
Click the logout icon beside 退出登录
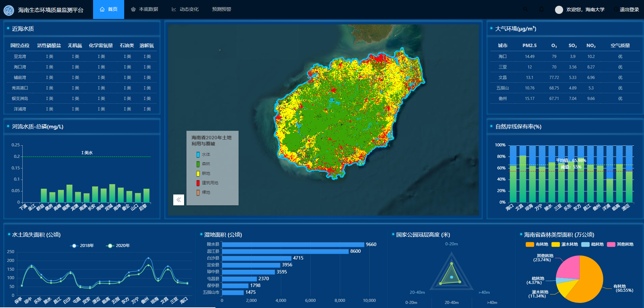(x=616, y=9)
